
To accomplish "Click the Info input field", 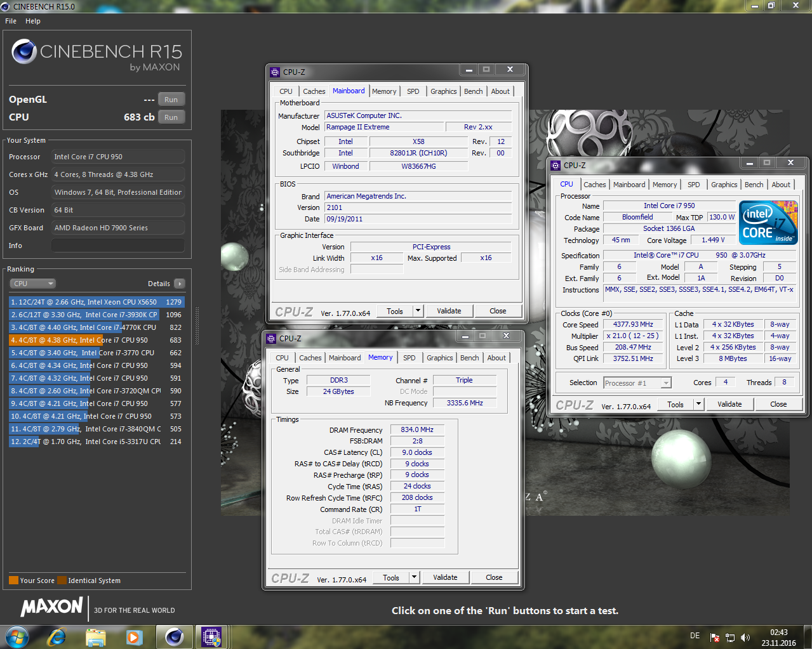I will click(x=118, y=246).
